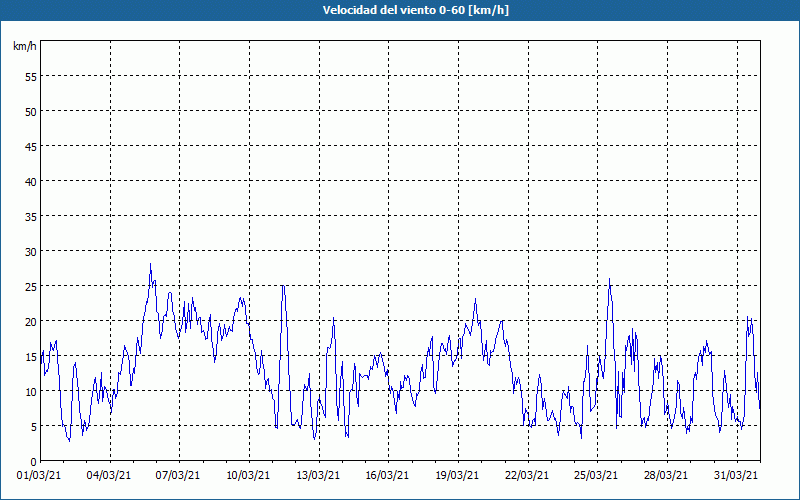Image resolution: width=800 pixels, height=500 pixels.
Task: Click the y-axis value '50'
Action: (x=31, y=111)
